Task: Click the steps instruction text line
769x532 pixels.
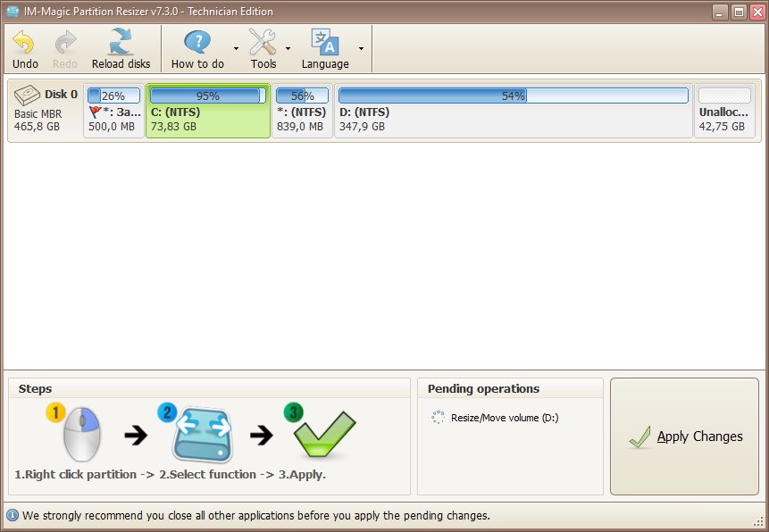Action: 170,475
